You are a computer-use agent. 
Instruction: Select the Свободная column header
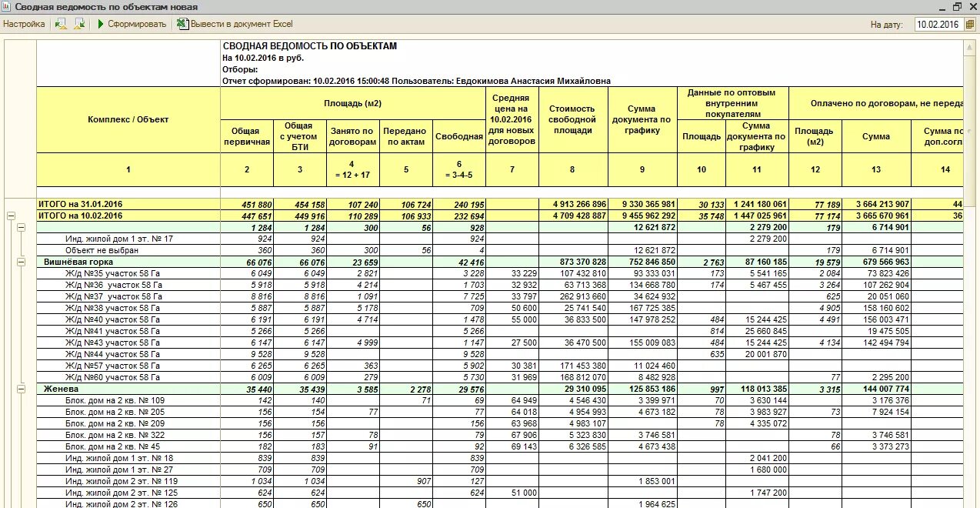pyautogui.click(x=459, y=136)
